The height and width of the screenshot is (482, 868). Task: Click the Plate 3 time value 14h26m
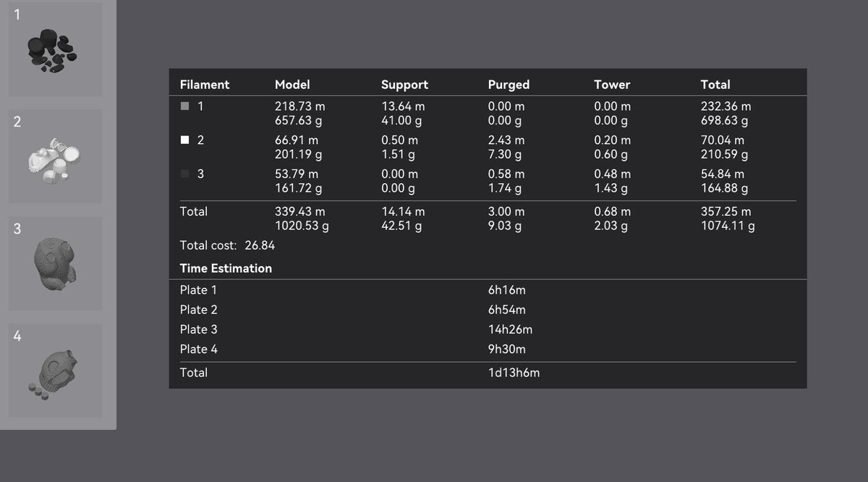pos(510,330)
